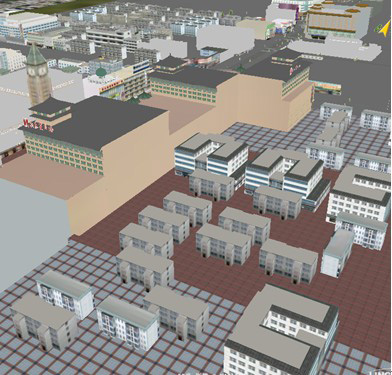Select the green grass field at top left

(x=67, y=6)
